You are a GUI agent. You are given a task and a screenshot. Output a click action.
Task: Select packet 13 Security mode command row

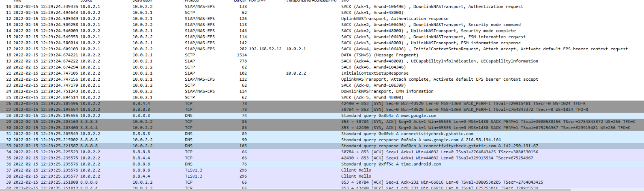pos(322,25)
